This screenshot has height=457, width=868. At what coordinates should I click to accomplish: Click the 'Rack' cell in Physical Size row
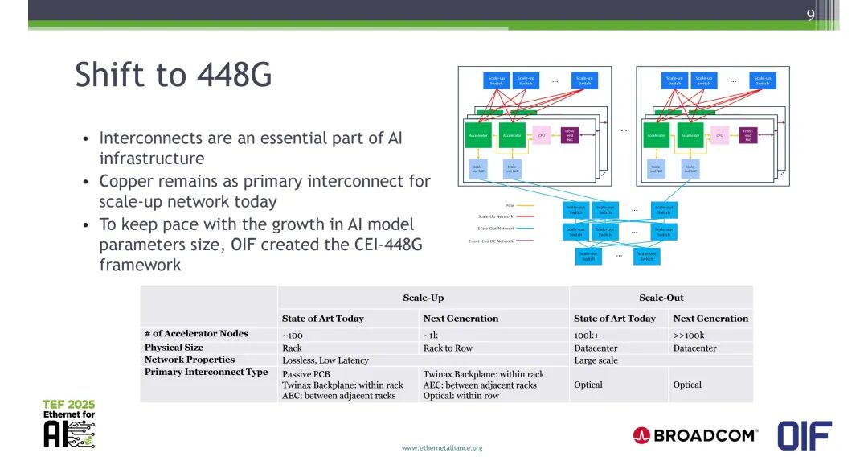click(x=292, y=348)
